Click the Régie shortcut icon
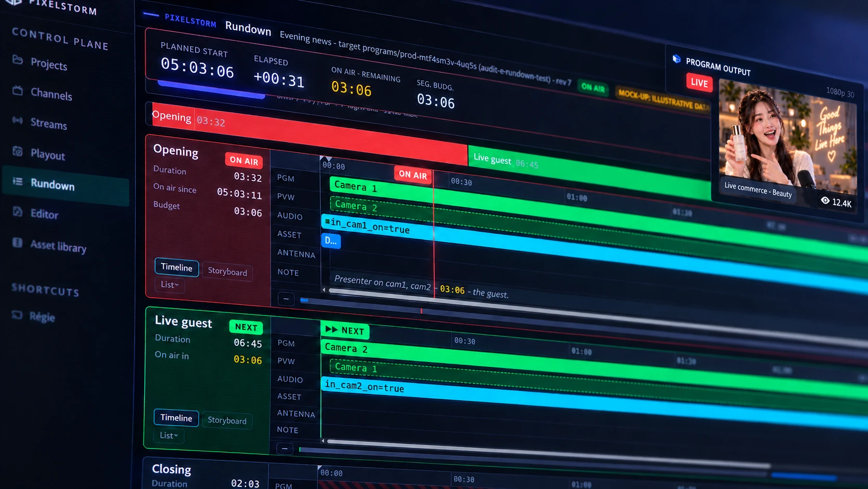868x489 pixels. pos(18,315)
